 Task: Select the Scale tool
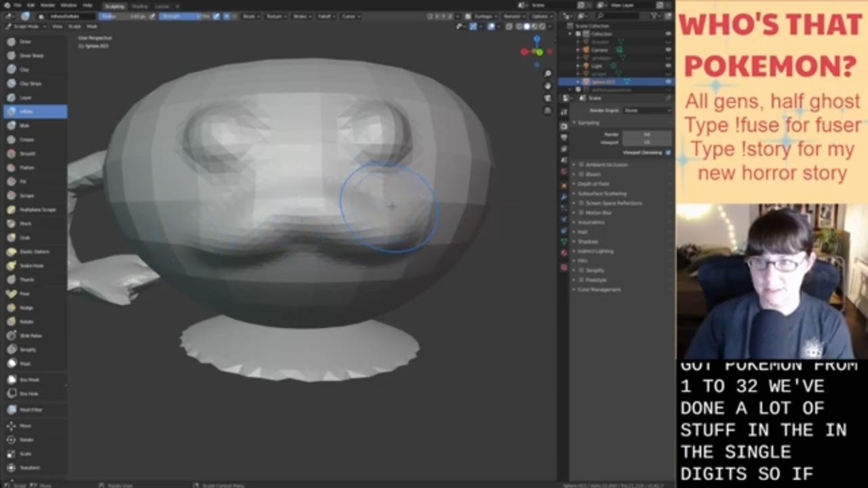[x=34, y=453]
